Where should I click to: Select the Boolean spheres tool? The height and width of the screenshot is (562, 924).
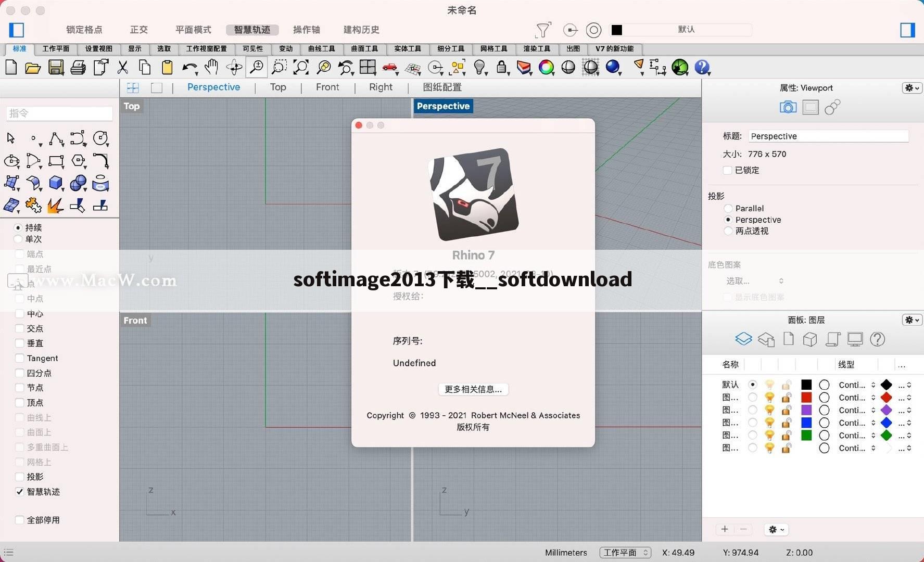pyautogui.click(x=78, y=183)
